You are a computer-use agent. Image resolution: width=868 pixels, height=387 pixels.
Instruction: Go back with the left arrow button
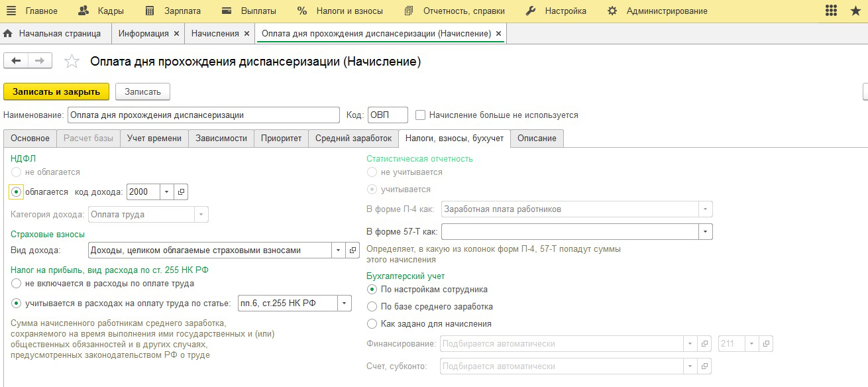click(x=16, y=61)
